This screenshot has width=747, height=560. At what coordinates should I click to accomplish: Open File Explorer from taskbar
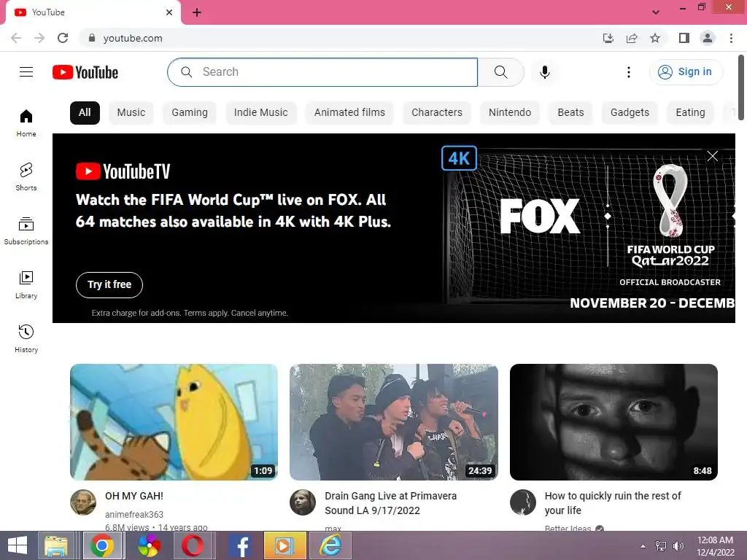click(x=56, y=545)
